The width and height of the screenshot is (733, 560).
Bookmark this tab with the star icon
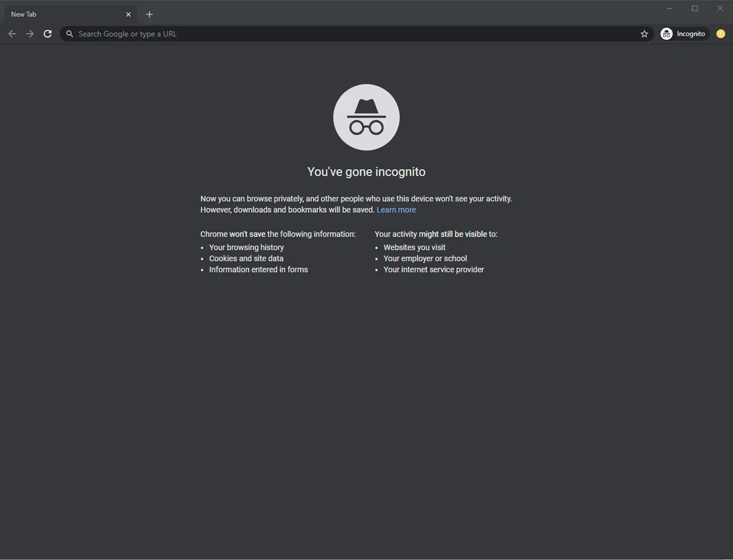click(x=644, y=34)
